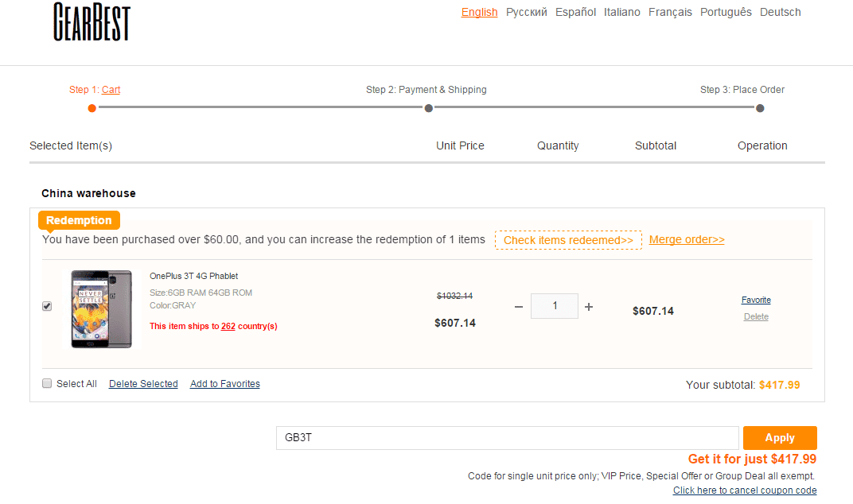Change site language to Deutsch
The height and width of the screenshot is (504, 853).
tap(780, 12)
